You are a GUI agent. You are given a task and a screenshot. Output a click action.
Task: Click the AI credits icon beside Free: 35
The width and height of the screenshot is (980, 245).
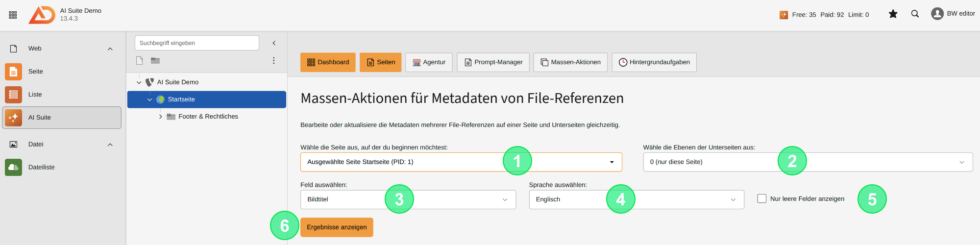[x=784, y=15]
